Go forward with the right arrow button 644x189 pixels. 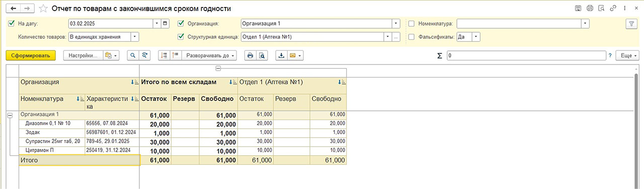click(x=27, y=9)
